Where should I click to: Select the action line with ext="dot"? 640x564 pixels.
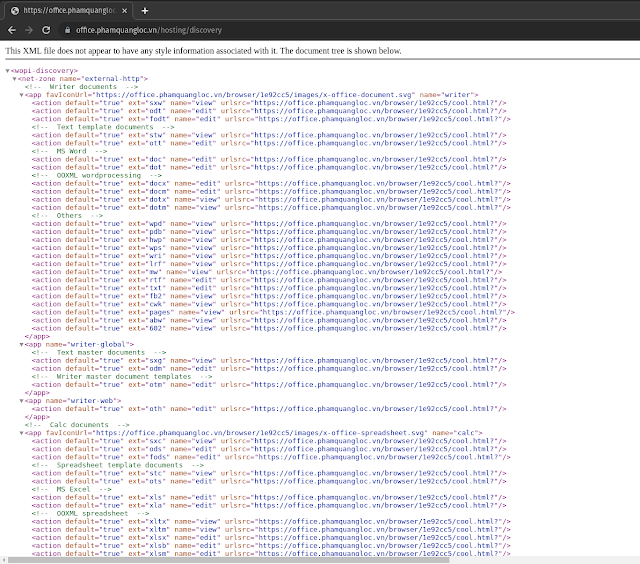point(269,167)
